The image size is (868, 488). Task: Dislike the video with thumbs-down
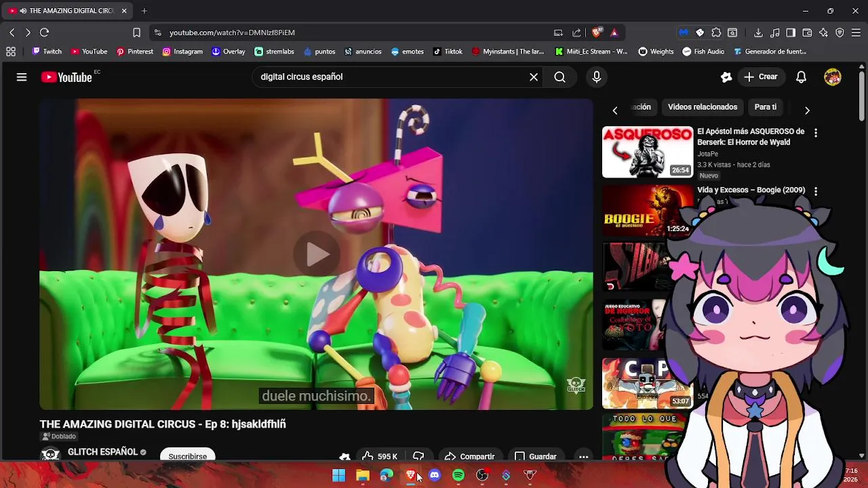click(x=418, y=456)
